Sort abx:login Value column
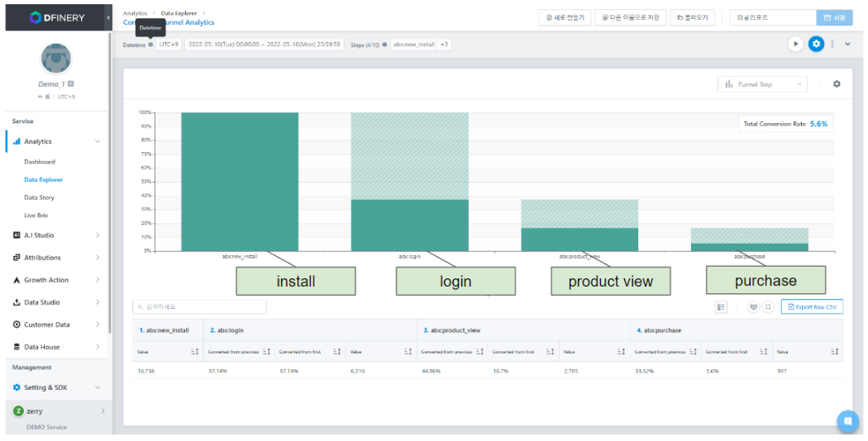This screenshot has height=441, width=868. [408, 352]
